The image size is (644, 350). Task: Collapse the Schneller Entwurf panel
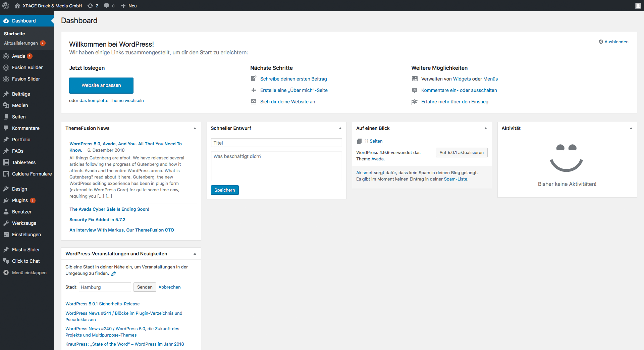tap(340, 128)
